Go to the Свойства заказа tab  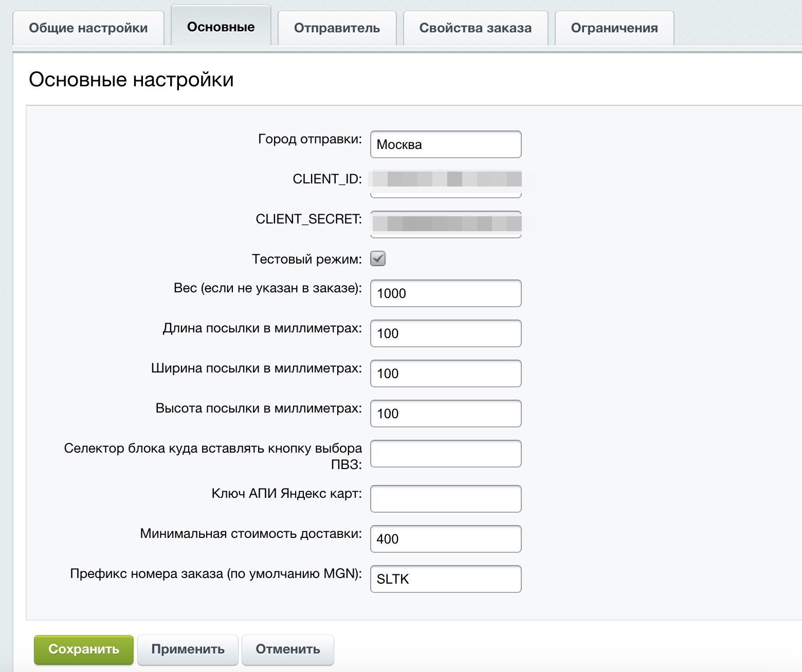point(475,28)
